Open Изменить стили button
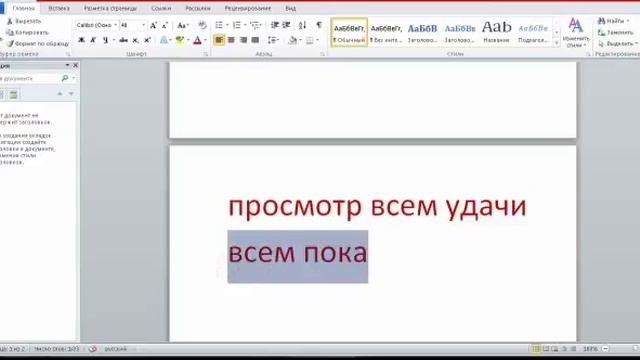640x360 pixels. tap(576, 33)
